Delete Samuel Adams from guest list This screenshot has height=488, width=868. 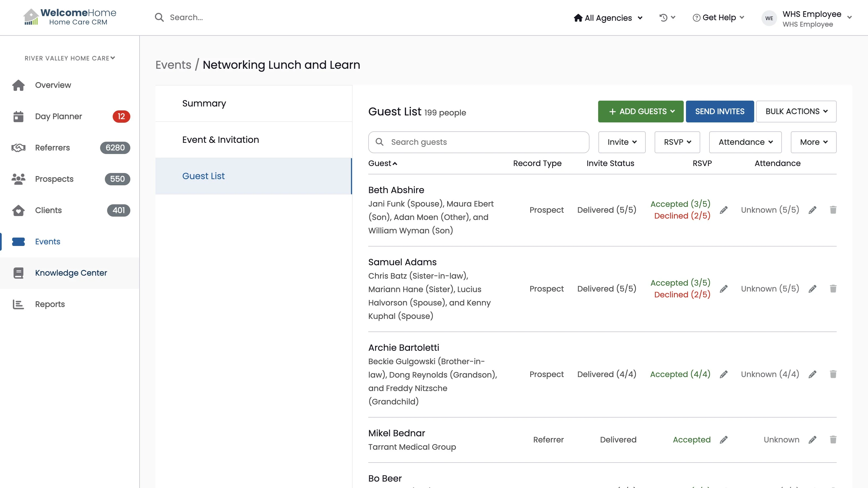(833, 289)
